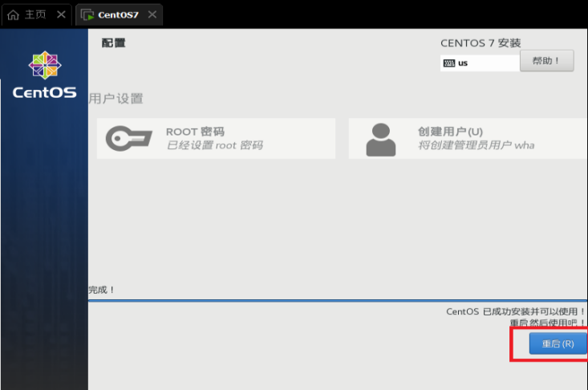This screenshot has width=588, height=390.
Task: Click the ROOT password key icon
Action: [128, 138]
